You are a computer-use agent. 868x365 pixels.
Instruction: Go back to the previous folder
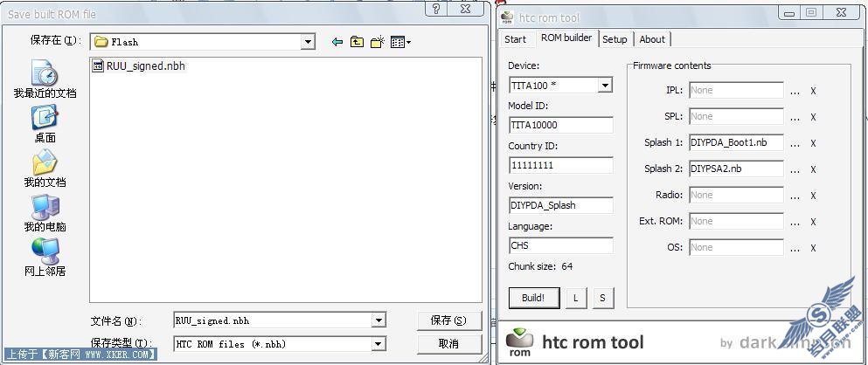(x=337, y=42)
